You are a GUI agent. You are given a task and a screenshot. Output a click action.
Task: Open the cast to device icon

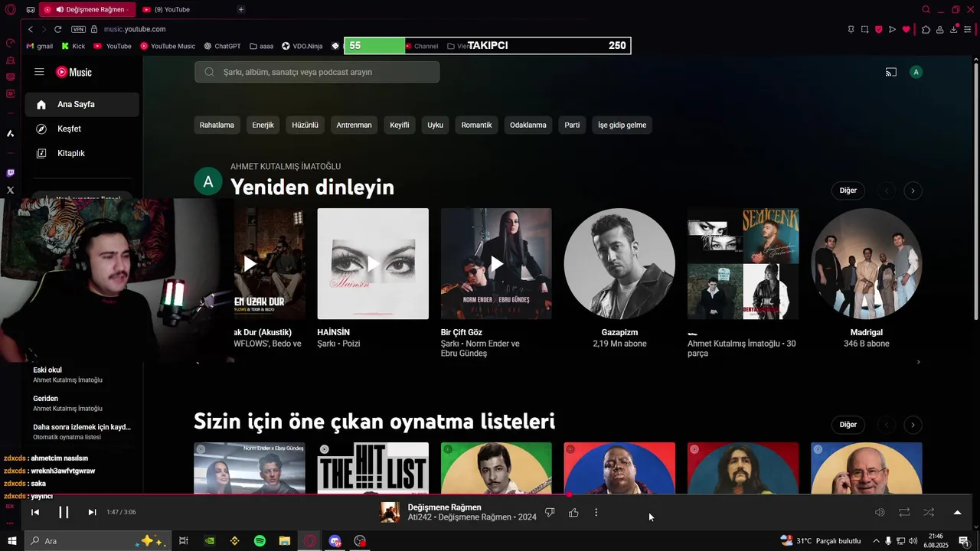[x=891, y=72]
